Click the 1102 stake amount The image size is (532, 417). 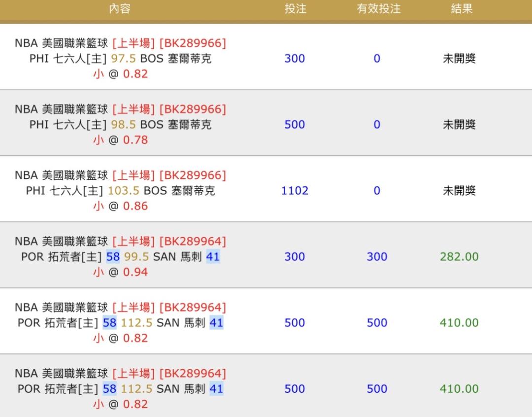pos(295,191)
